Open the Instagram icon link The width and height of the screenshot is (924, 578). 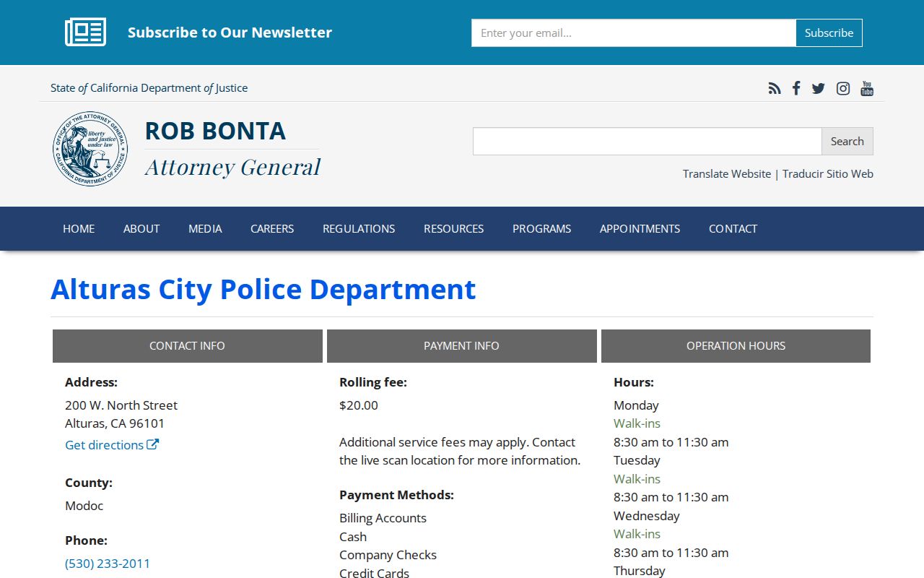coord(843,88)
